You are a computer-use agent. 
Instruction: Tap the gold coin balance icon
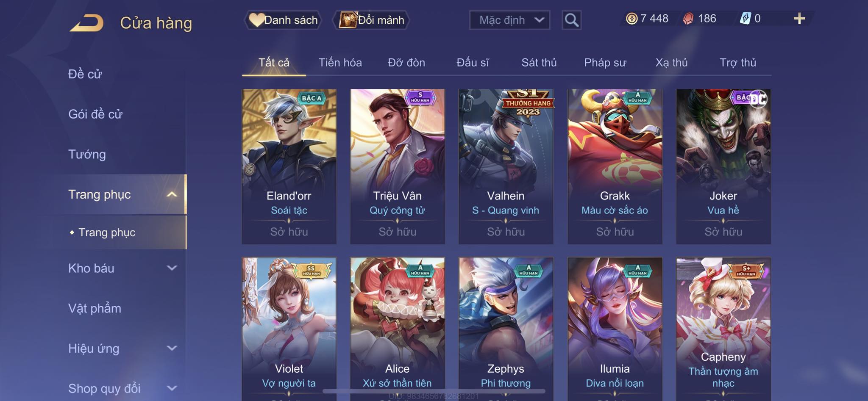point(632,19)
